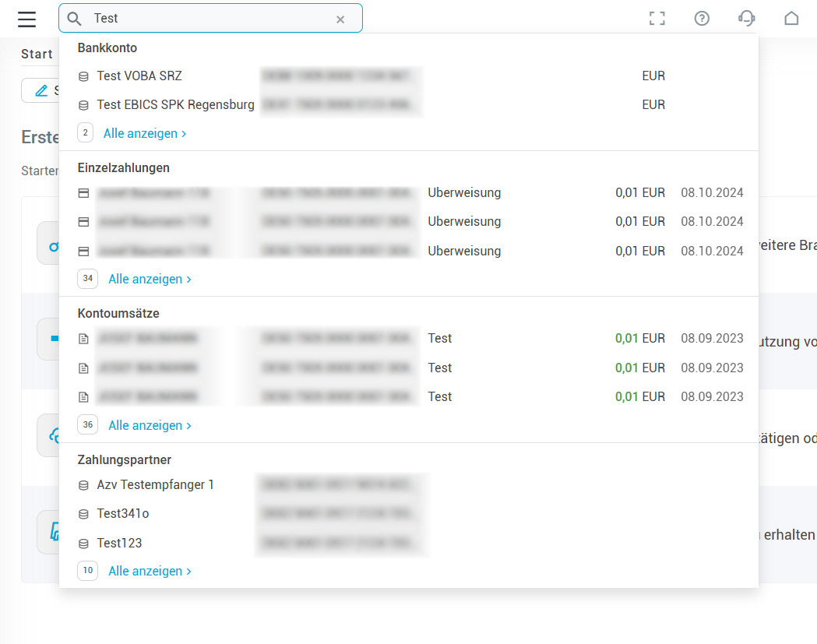
Task: Choose Test123 payment partner
Action: click(119, 544)
